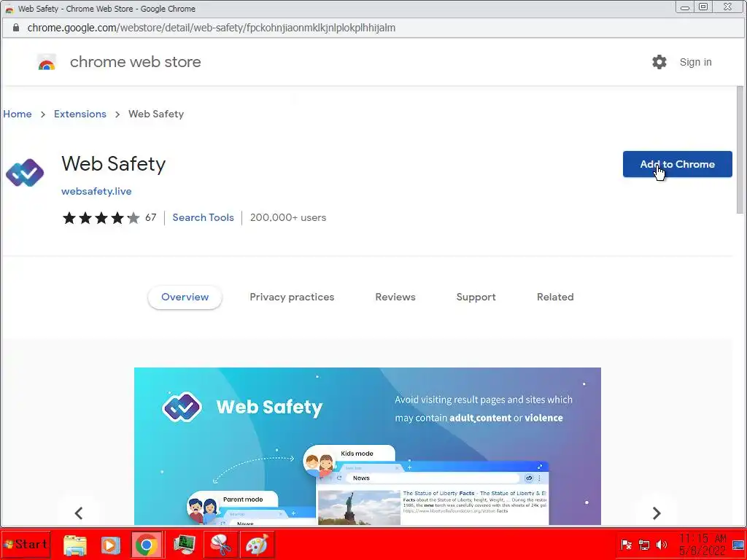Click the page vertical scrollbar thumb
747x560 pixels.
(740, 150)
